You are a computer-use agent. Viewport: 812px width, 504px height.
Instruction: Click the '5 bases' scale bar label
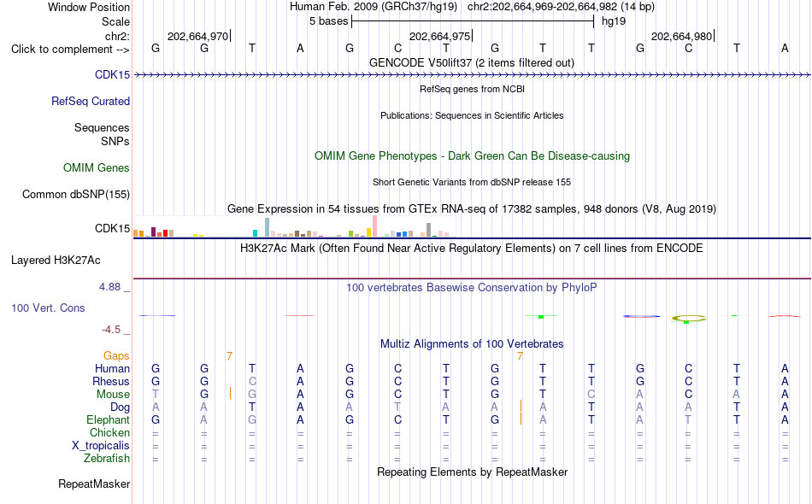[x=328, y=21]
